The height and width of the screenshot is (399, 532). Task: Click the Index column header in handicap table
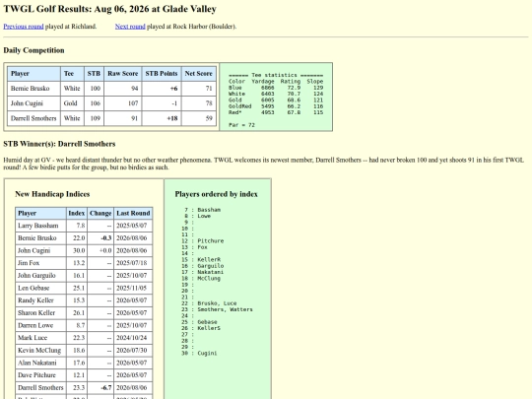click(76, 213)
